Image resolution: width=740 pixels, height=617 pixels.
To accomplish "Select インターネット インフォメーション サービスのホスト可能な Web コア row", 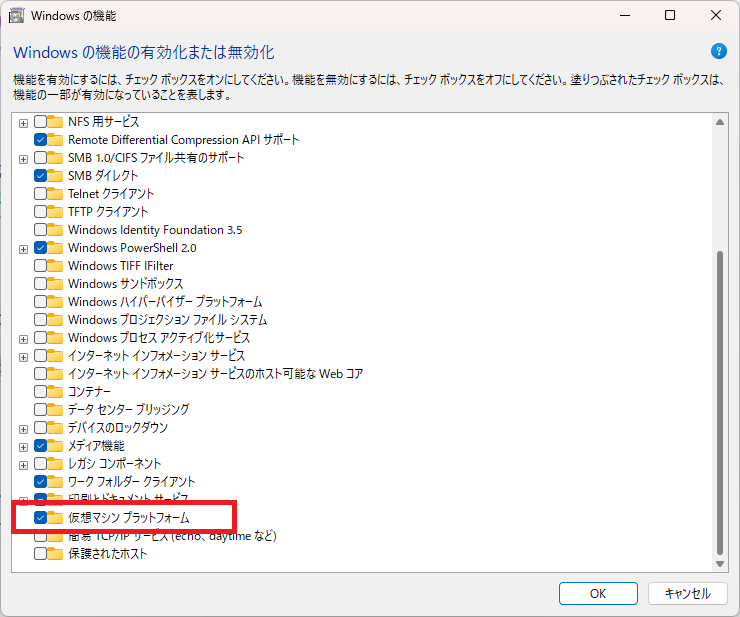I will click(x=215, y=373).
